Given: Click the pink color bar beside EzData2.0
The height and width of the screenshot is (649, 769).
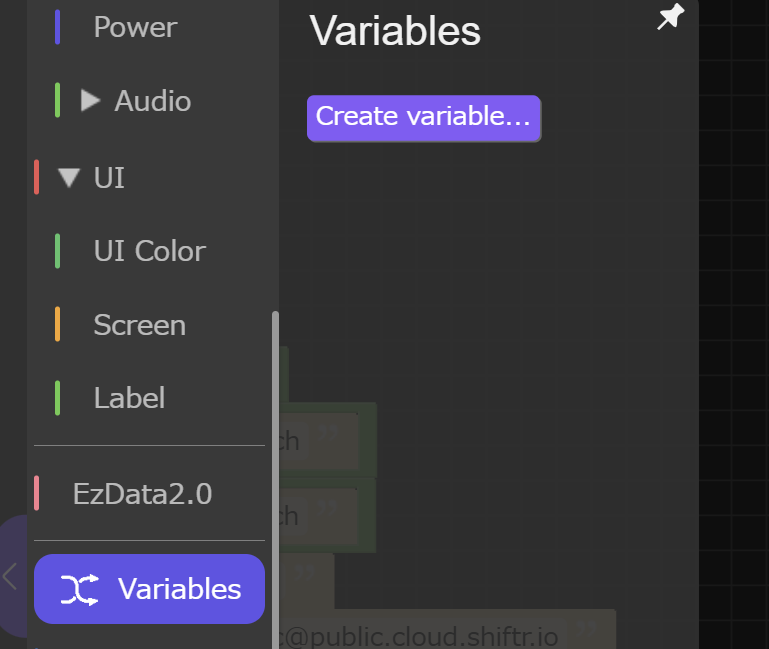Looking at the screenshot, I should 37,494.
